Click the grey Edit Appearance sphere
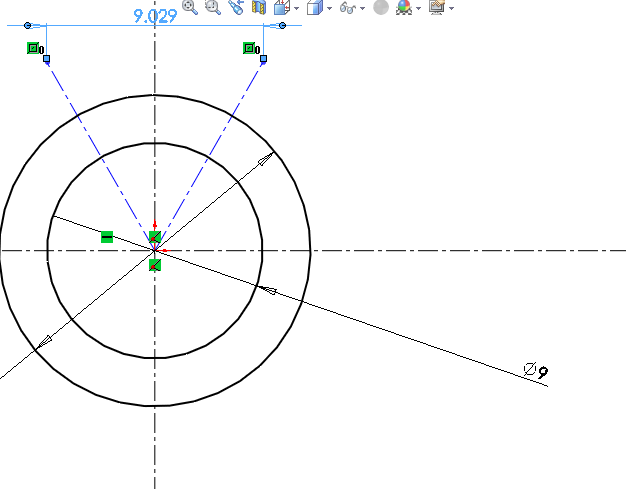The height and width of the screenshot is (489, 626). click(381, 7)
